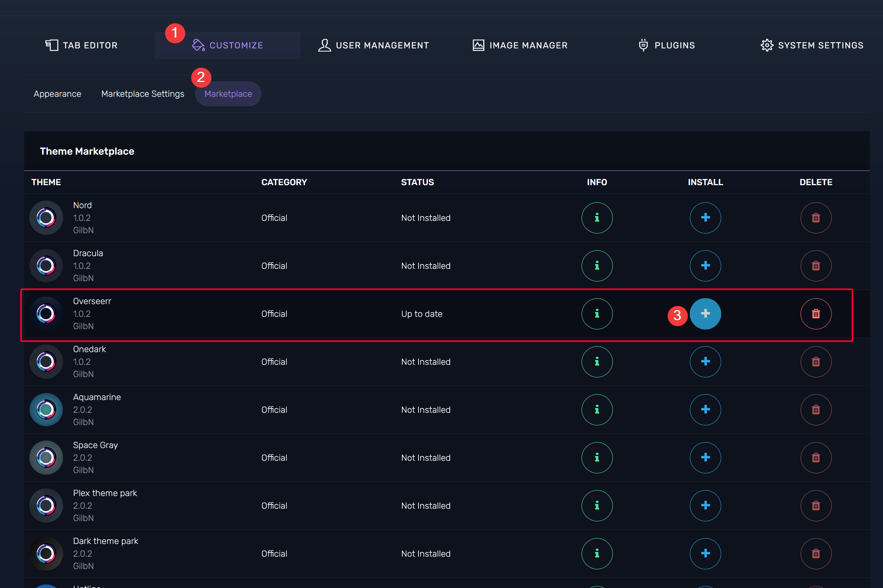Open info for the Onedark theme
This screenshot has width=883, height=588.
(597, 362)
